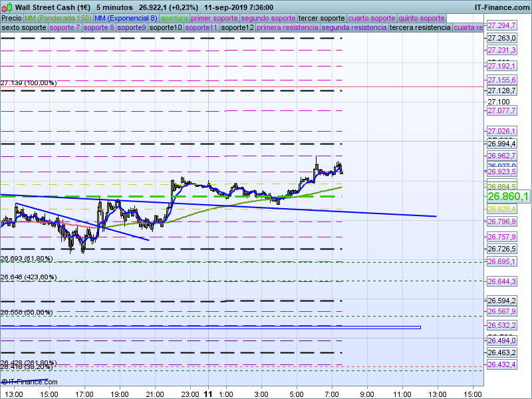Click the 7:00 time axis label
The width and height of the screenshot is (532, 399).
coord(332,394)
